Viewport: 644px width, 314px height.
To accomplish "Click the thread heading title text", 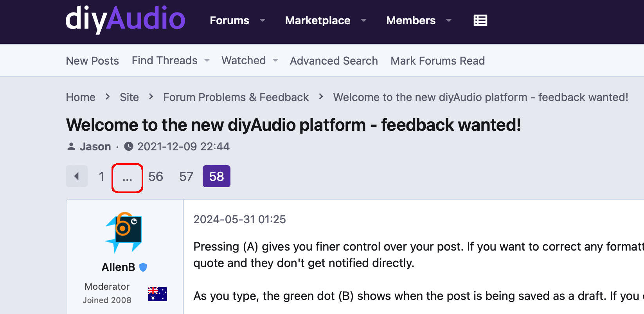I will [x=293, y=125].
